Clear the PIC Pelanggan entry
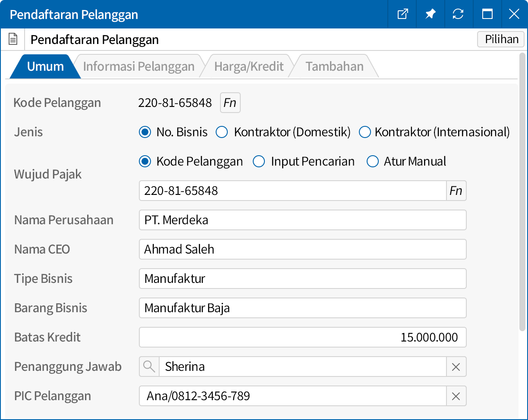Viewport: 528px width, 420px height. 456,396
